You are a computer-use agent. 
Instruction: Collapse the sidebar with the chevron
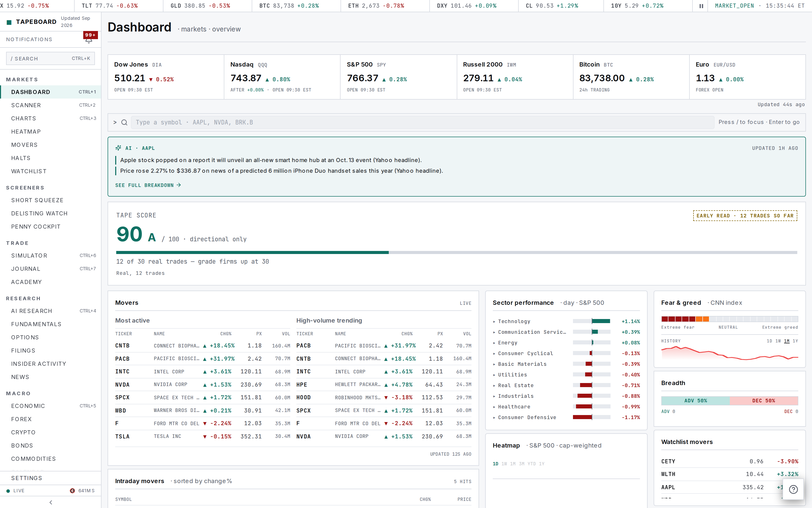(51, 502)
